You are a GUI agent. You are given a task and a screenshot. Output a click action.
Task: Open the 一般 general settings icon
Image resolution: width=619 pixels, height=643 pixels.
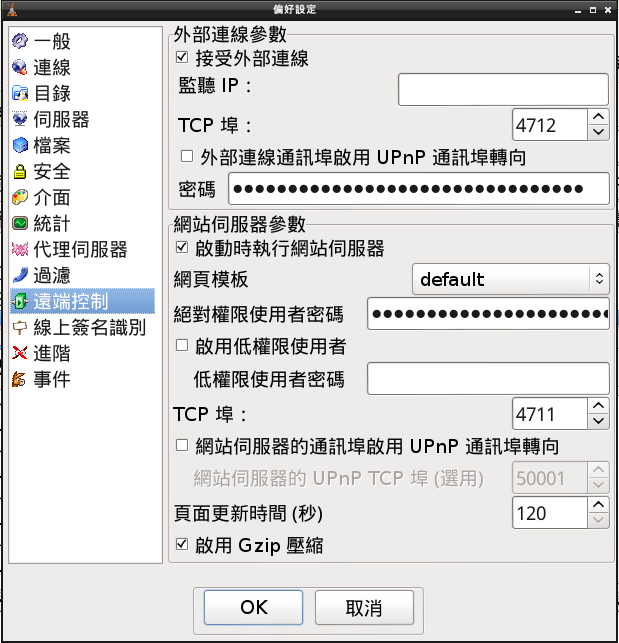[19, 41]
